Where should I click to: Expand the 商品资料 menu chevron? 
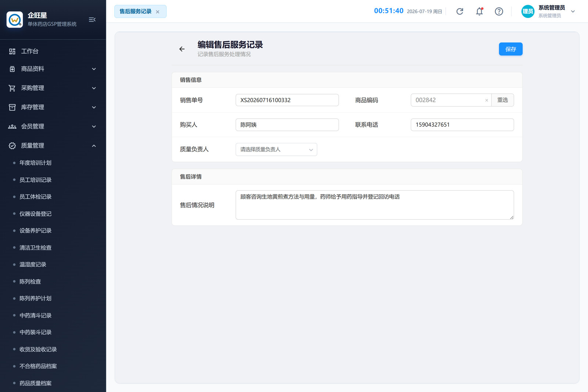point(94,69)
